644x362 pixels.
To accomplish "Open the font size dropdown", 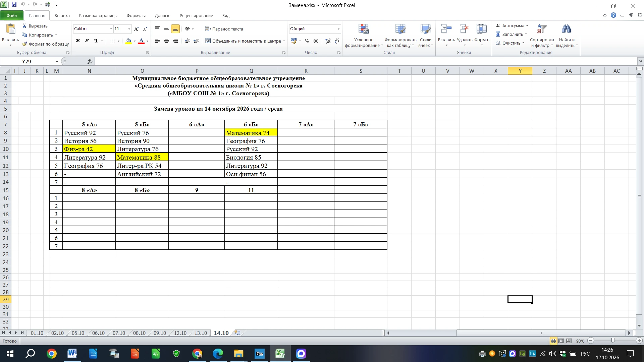I will pyautogui.click(x=129, y=29).
